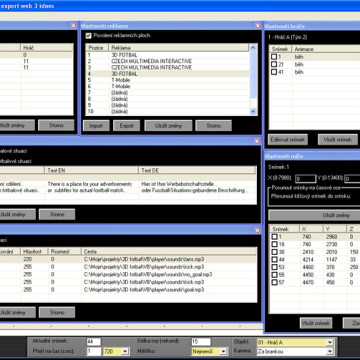
Task: Click scroll-down arrow of the Reklama list
Action: [x=253, y=112]
